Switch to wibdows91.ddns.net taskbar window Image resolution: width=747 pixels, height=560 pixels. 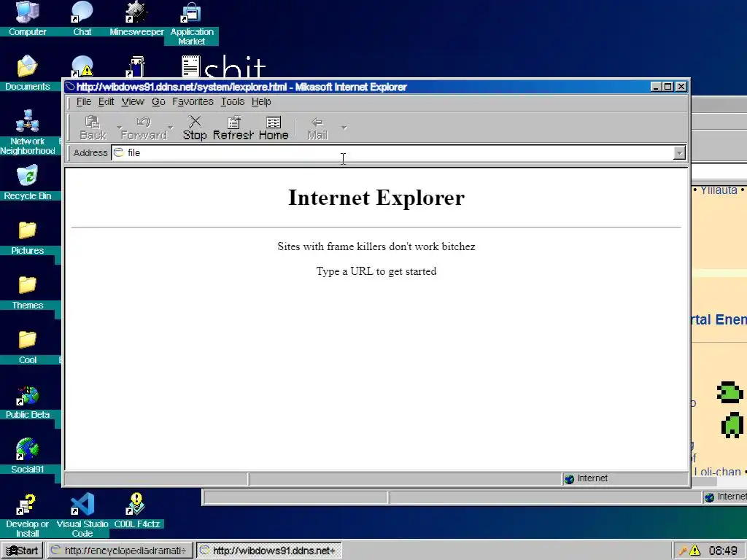click(x=268, y=551)
